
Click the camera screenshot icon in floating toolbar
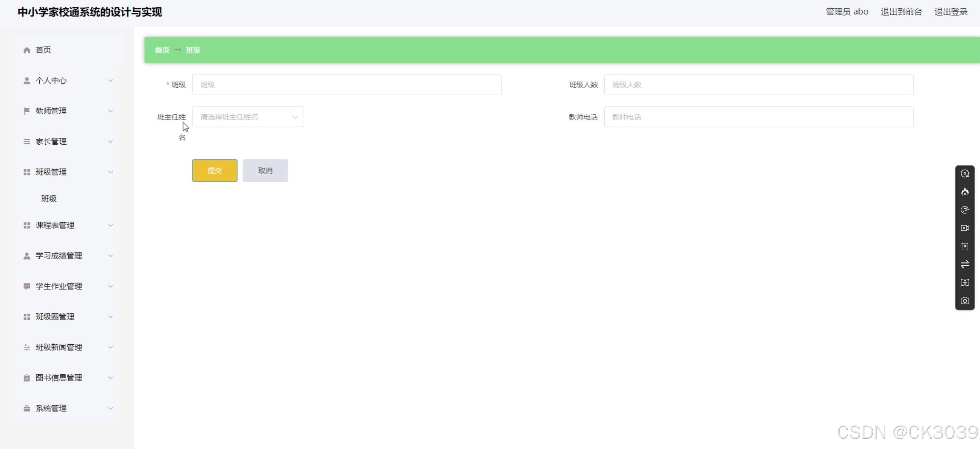[x=964, y=301]
